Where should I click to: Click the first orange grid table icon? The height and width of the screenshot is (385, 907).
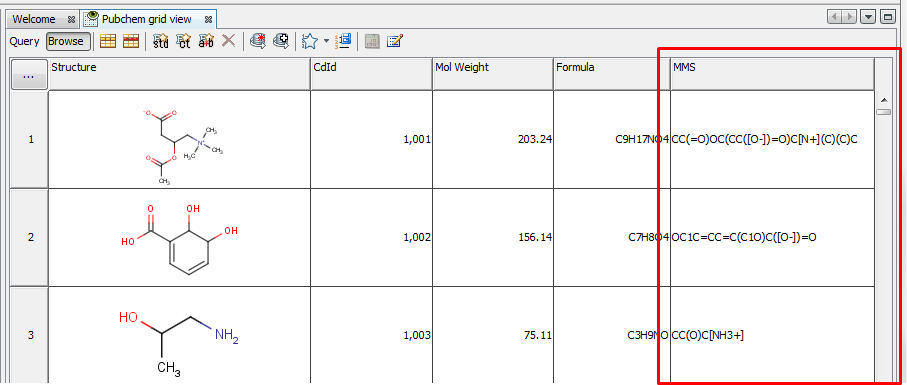108,41
